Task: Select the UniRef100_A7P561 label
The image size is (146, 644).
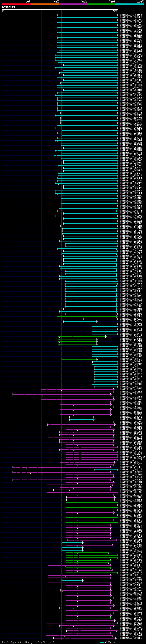Action: (x=131, y=60)
